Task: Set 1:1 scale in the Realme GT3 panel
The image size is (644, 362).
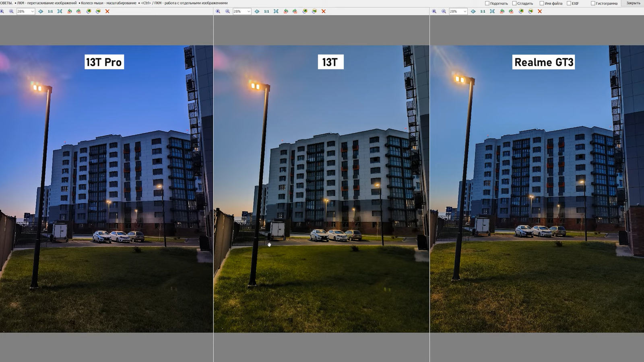Action: tap(483, 11)
